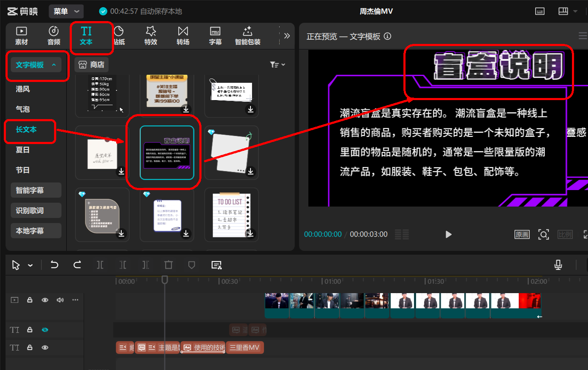The height and width of the screenshot is (370, 588).
Task: Lock the main video track
Action: (30, 300)
